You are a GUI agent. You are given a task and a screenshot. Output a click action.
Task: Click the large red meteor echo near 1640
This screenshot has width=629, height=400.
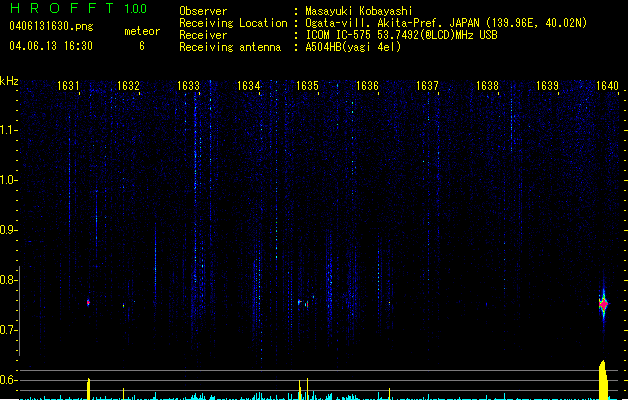[x=603, y=305]
